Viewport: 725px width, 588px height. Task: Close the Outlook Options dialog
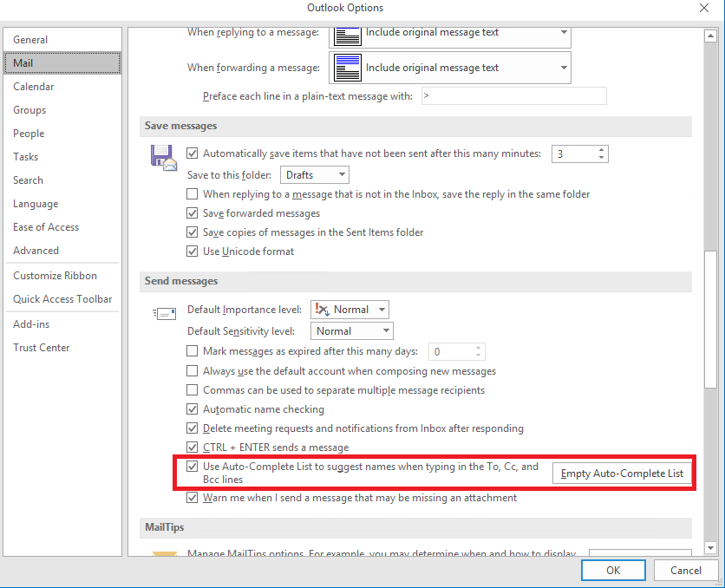tap(704, 8)
